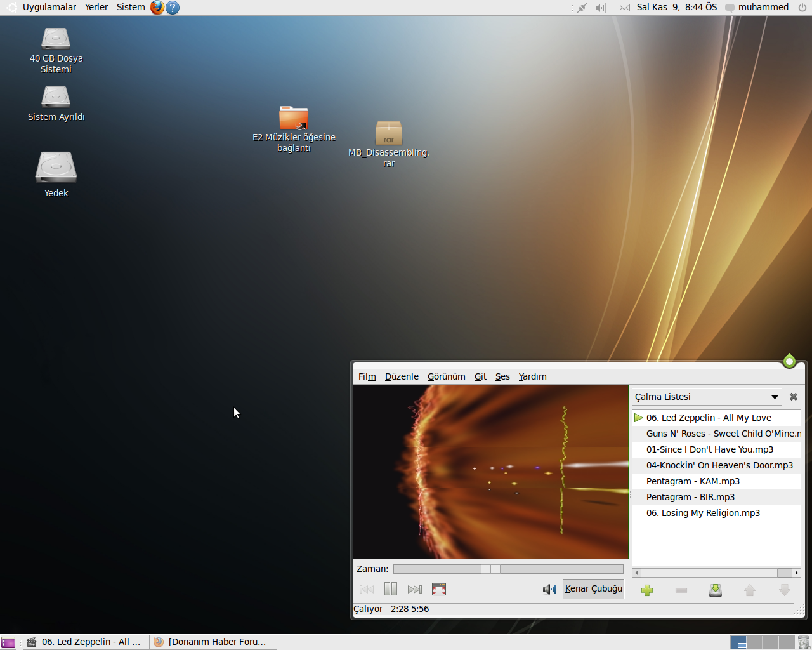Image resolution: width=812 pixels, height=650 pixels.
Task: Click the network connection tray icon
Action: (582, 8)
